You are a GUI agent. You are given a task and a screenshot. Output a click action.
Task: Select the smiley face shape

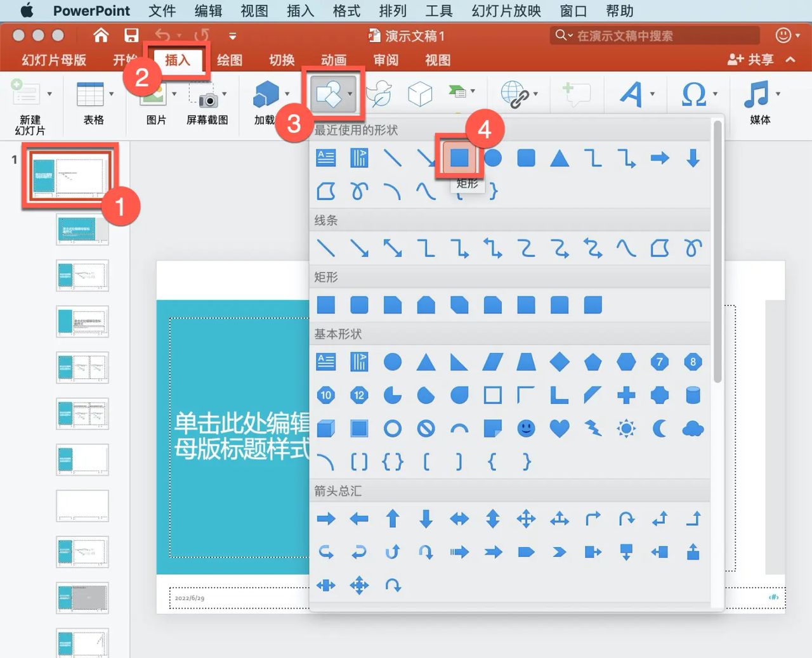tap(526, 429)
